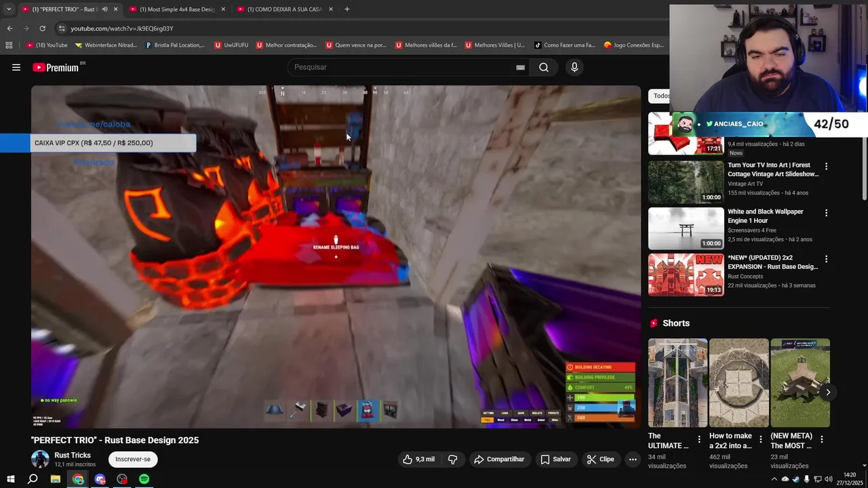Open White and Black Wallpaper thumbnail
Viewport: 868px width, 488px height.
click(x=686, y=228)
